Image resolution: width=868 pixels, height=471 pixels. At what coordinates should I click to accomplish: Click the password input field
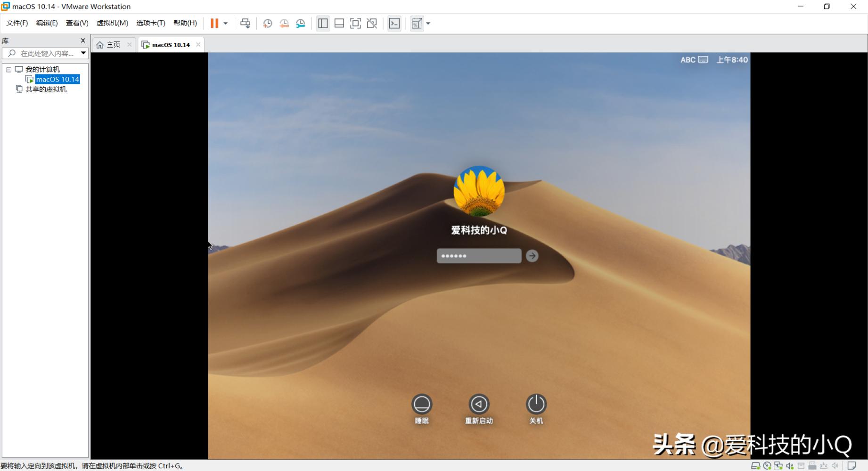tap(479, 255)
